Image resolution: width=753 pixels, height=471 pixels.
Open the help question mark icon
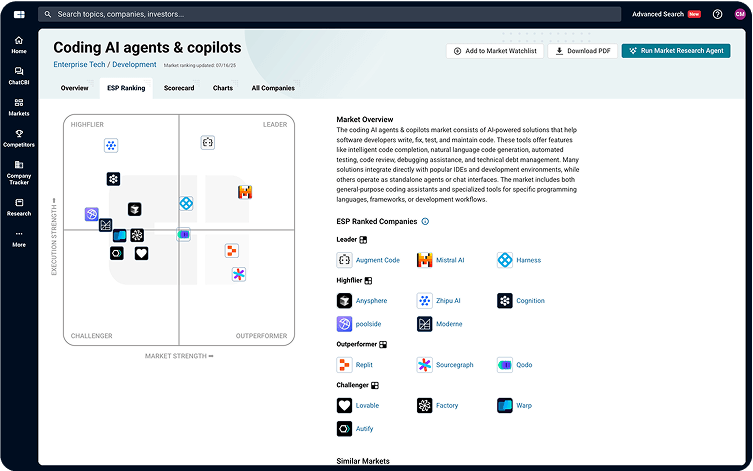point(717,15)
